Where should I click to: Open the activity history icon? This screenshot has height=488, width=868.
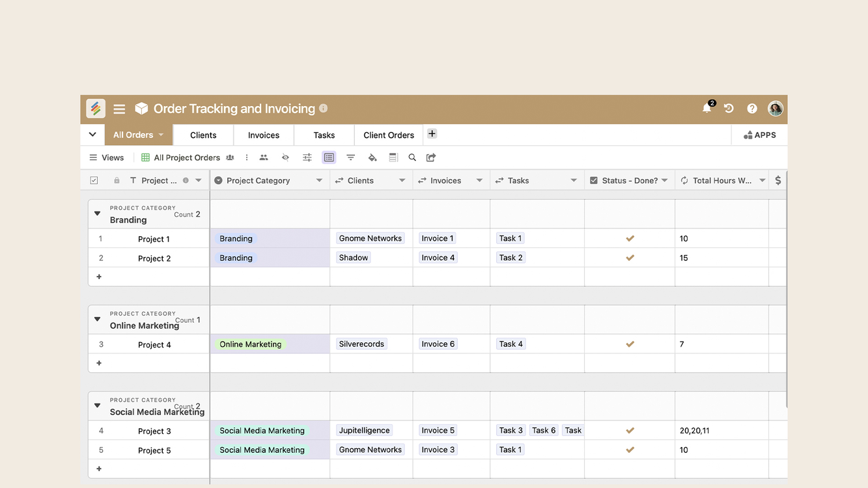pos(729,109)
